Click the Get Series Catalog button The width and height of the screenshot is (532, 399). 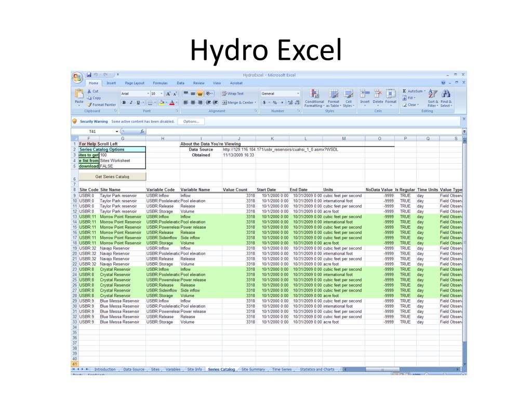[112, 177]
